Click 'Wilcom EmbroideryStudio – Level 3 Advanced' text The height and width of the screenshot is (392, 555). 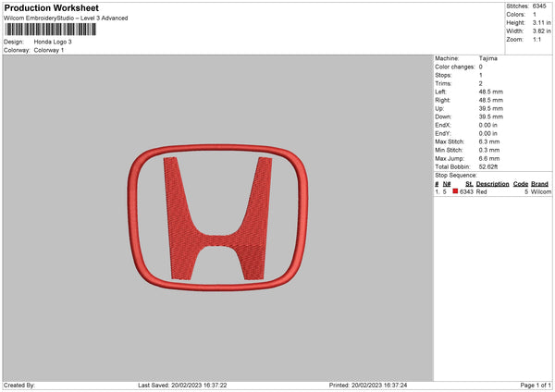[x=66, y=18]
